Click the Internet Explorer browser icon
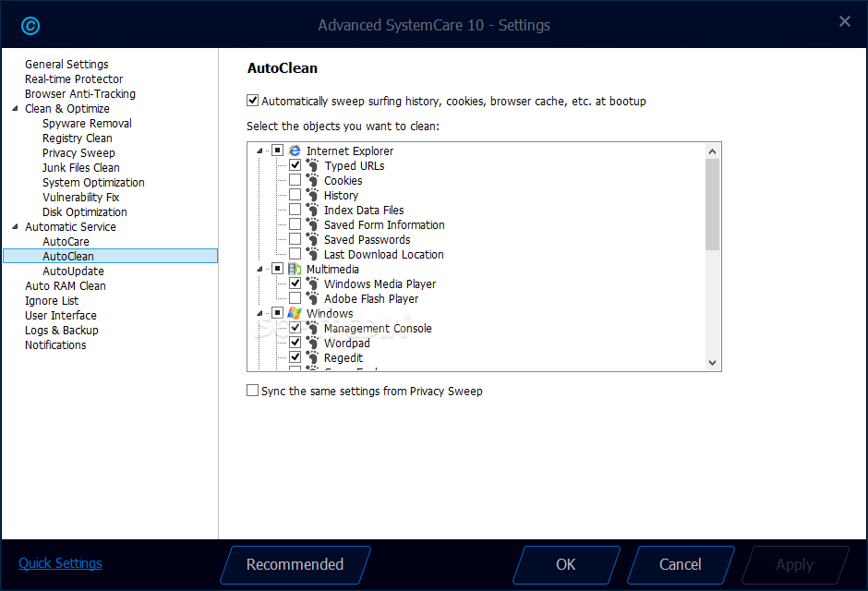The height and width of the screenshot is (591, 868). tap(295, 151)
